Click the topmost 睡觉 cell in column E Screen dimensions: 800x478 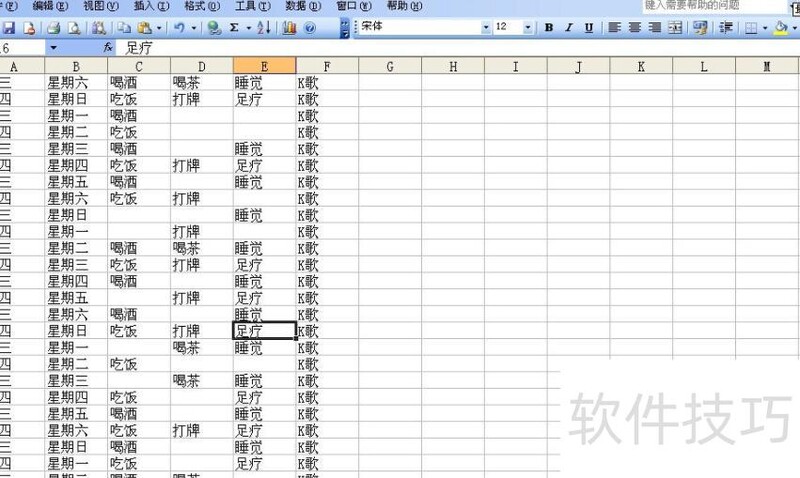264,83
